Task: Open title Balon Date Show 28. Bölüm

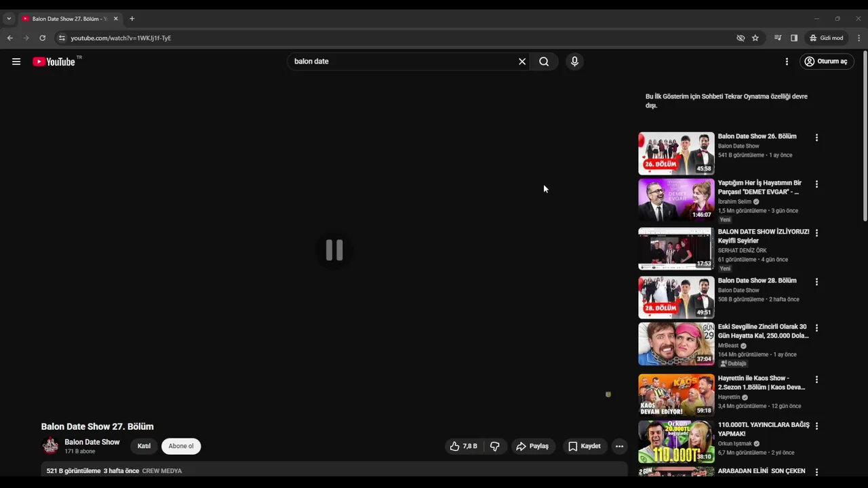Action: [x=757, y=281]
